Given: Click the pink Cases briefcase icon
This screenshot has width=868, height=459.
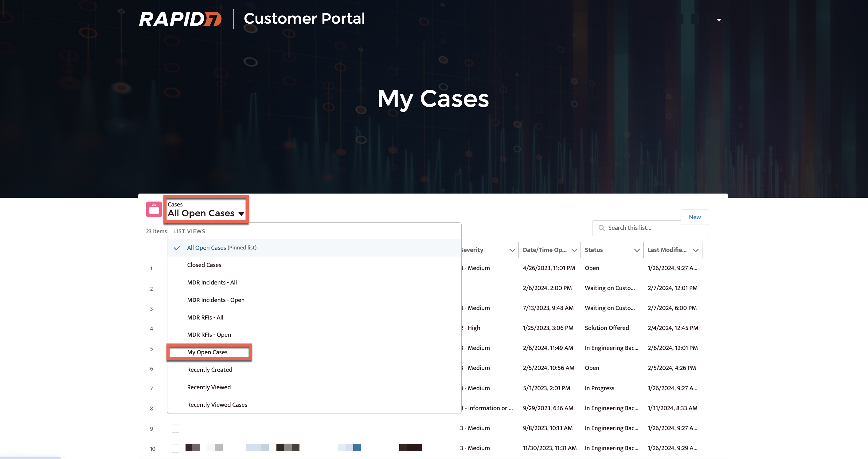Looking at the screenshot, I should point(154,209).
